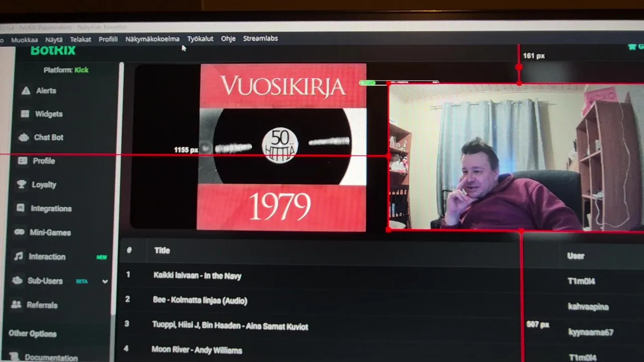Open the Streamlabs menu
The width and height of the screenshot is (644, 362).
260,38
